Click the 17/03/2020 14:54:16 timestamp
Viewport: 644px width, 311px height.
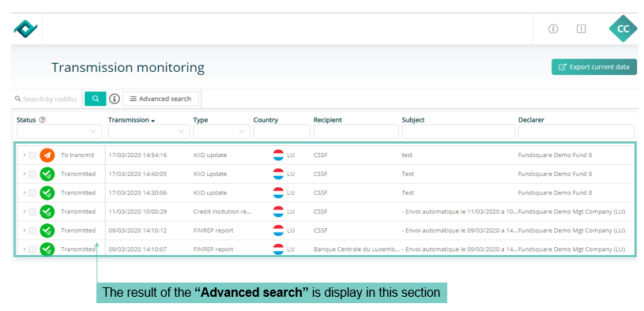137,155
